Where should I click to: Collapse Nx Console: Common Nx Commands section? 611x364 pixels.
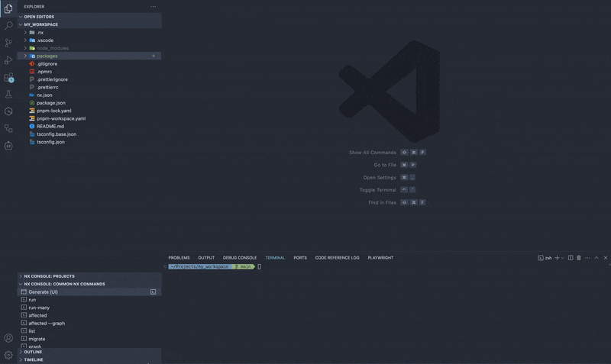click(21, 284)
